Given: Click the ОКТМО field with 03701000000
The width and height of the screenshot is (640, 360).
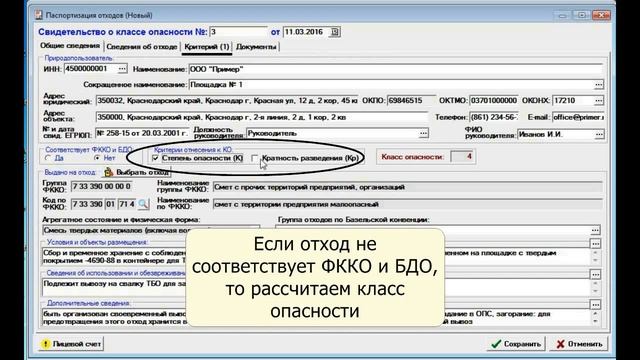Looking at the screenshot, I should click(493, 100).
